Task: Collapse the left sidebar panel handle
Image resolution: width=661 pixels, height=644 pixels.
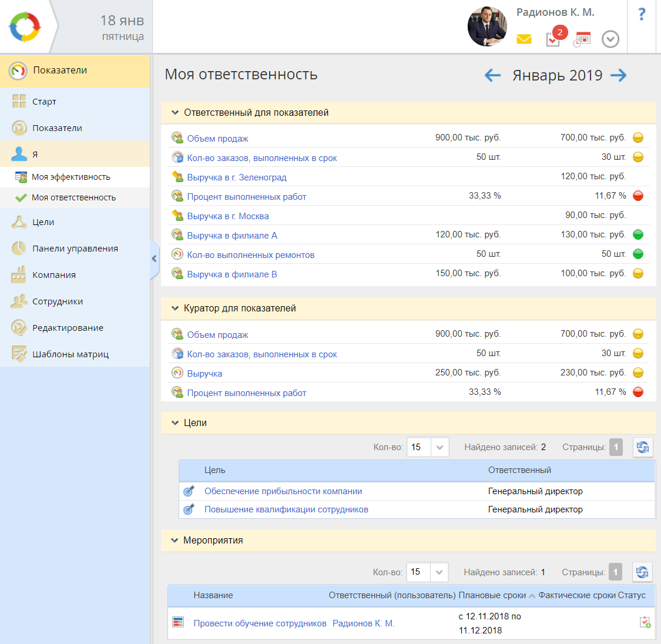Action: coord(155,258)
